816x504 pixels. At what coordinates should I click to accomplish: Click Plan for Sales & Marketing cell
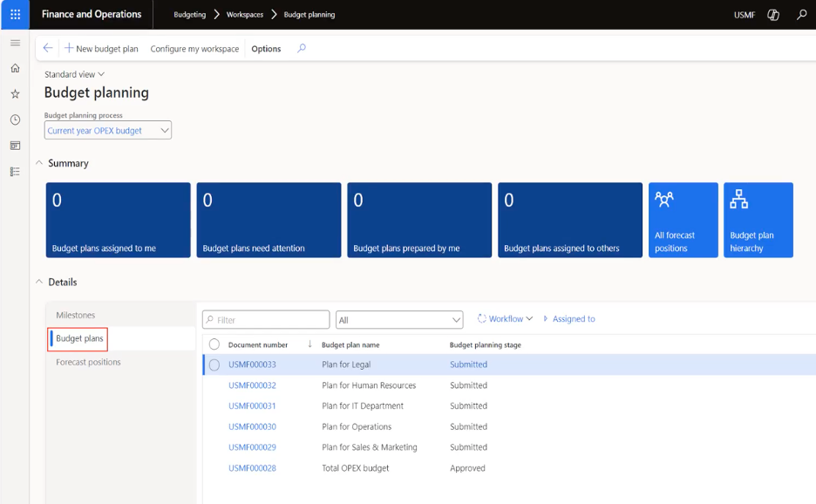pos(370,447)
